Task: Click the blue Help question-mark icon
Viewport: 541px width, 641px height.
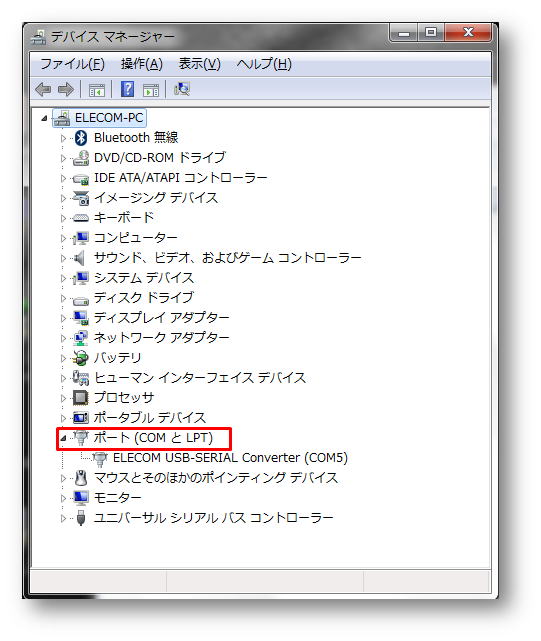Action: pos(128,89)
